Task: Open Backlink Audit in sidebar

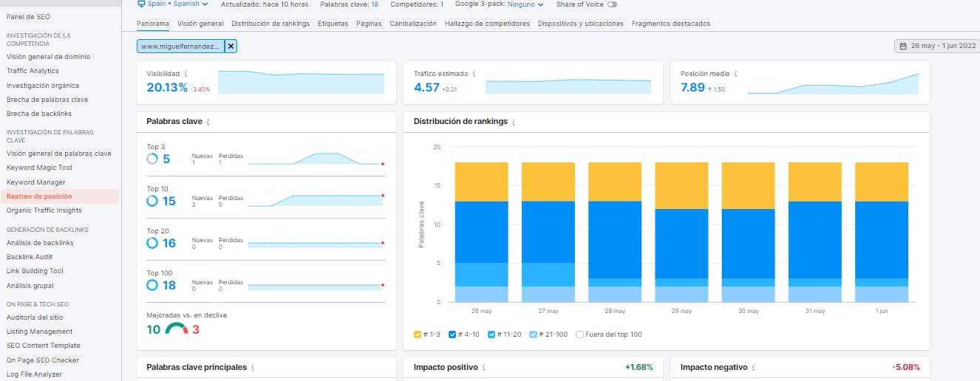Action: coord(30,257)
